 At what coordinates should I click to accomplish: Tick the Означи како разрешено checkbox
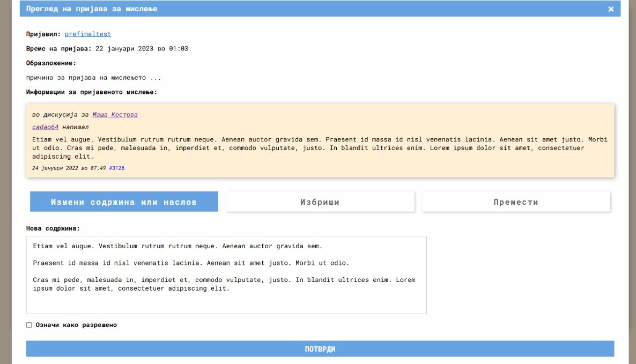pos(29,325)
